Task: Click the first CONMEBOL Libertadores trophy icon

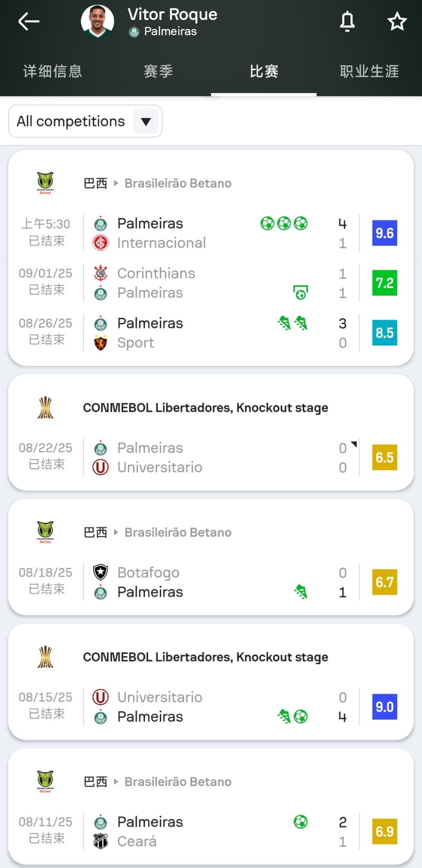Action: click(x=45, y=408)
